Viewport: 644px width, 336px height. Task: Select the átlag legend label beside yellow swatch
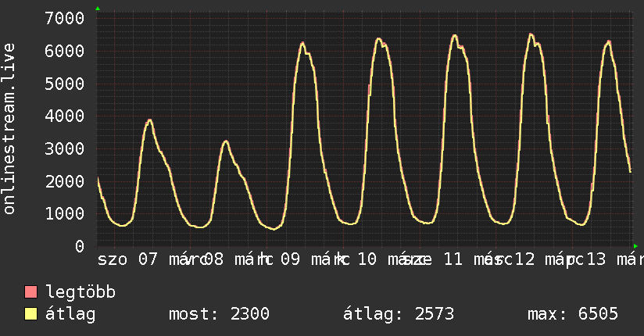coord(70,314)
